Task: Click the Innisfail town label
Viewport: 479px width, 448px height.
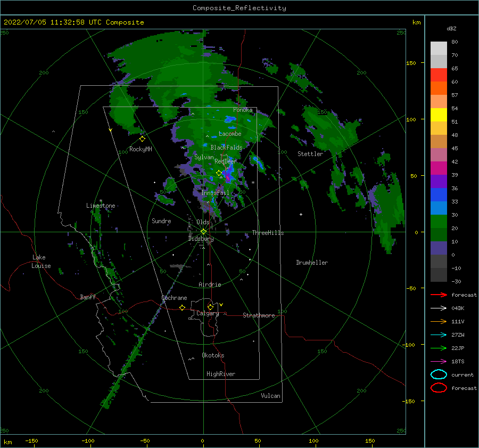Action: click(215, 193)
